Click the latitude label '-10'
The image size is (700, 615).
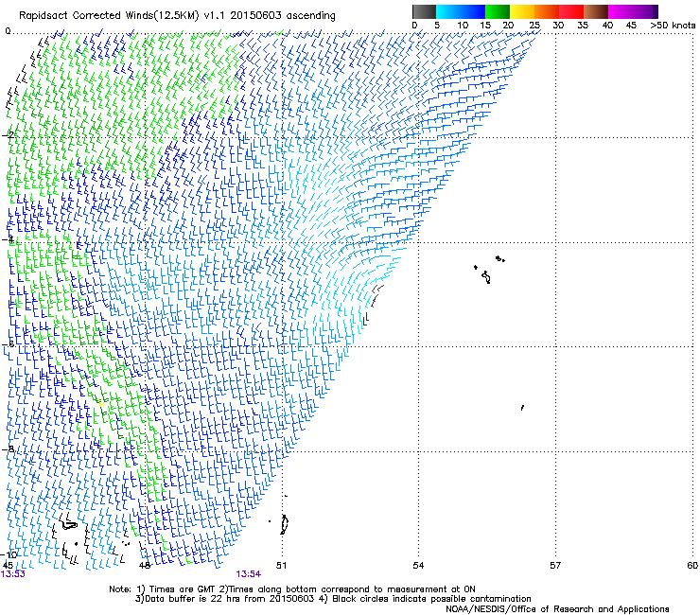[9, 554]
